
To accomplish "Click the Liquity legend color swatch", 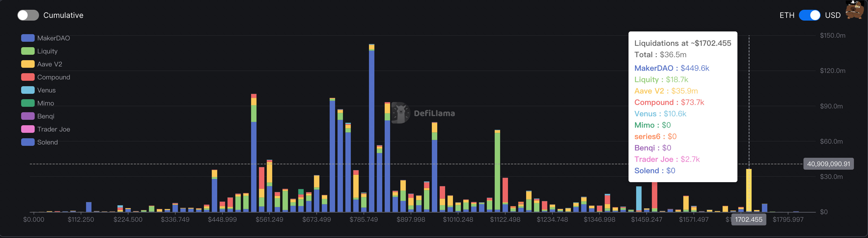I will click(28, 51).
